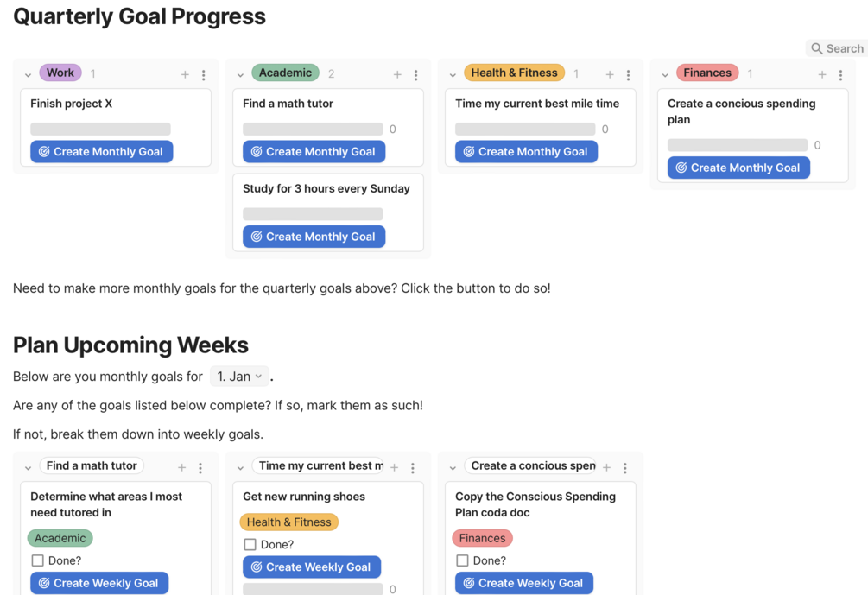Collapse the Work group chevron
Viewport: 868px width, 595px height.
tap(29, 75)
